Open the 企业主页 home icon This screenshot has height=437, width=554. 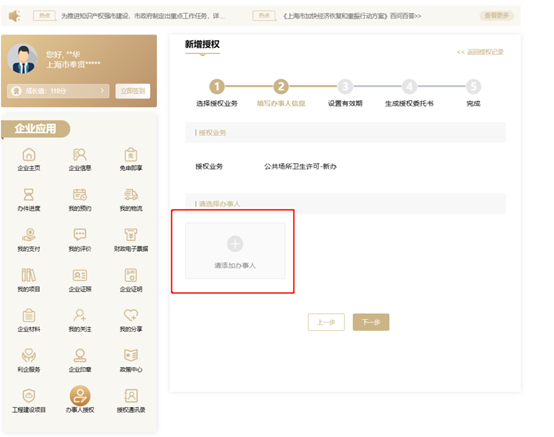29,155
